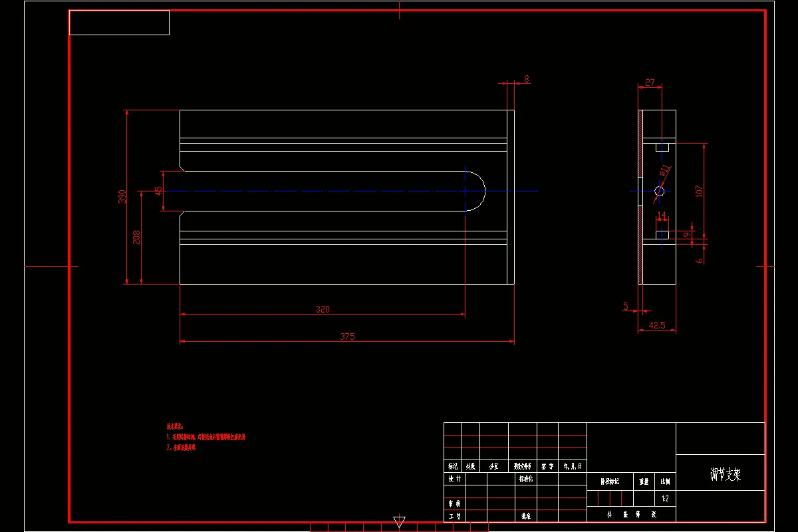
Task: Select the 标记 column header
Action: (453, 467)
